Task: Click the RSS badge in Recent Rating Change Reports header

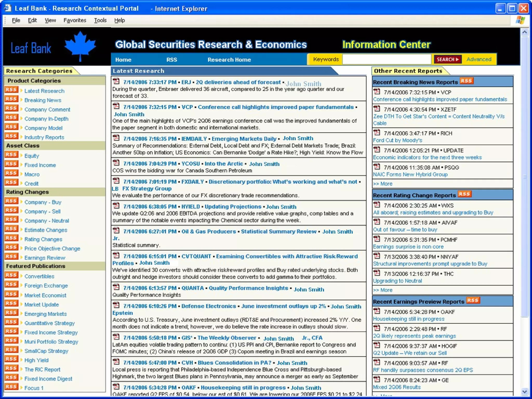Action: coord(464,194)
